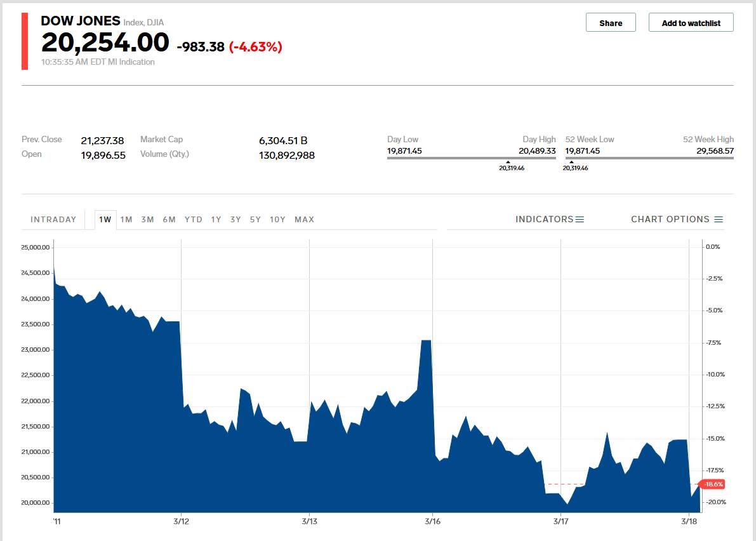Select the 1W time range tab
Screen dimensions: 756x541
click(105, 220)
